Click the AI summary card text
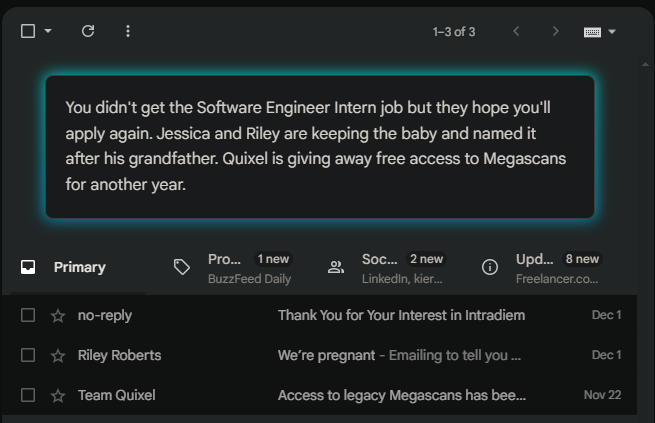 [x=320, y=146]
